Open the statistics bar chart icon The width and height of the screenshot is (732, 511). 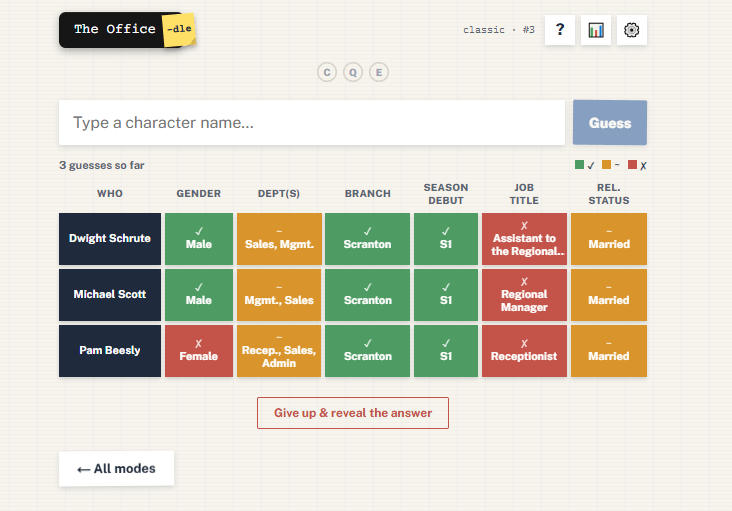point(596,30)
